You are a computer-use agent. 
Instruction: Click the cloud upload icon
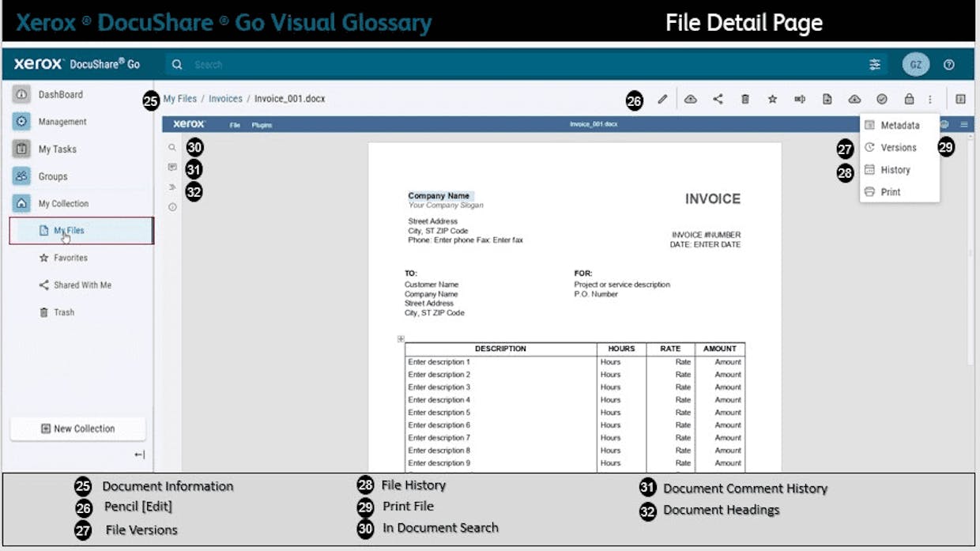pos(691,100)
